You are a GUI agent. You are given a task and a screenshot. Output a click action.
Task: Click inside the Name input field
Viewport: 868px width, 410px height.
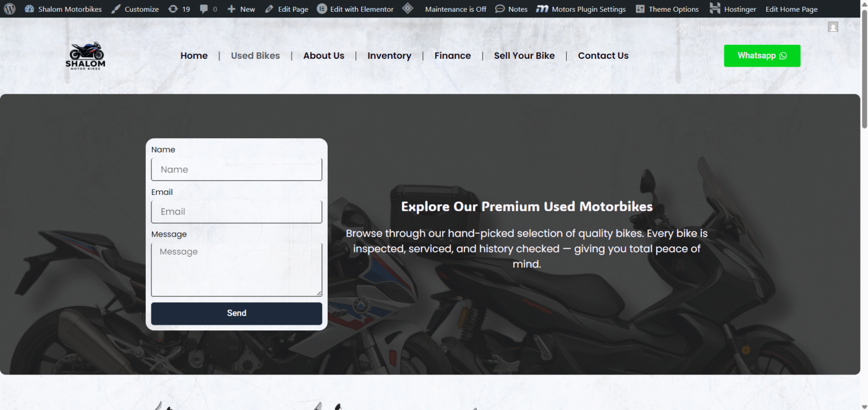(236, 169)
